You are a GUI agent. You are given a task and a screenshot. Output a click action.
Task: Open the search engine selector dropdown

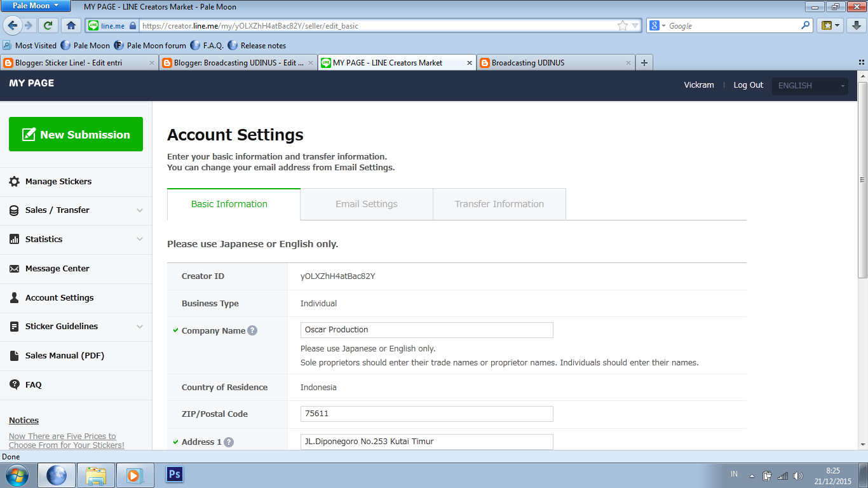tap(658, 26)
